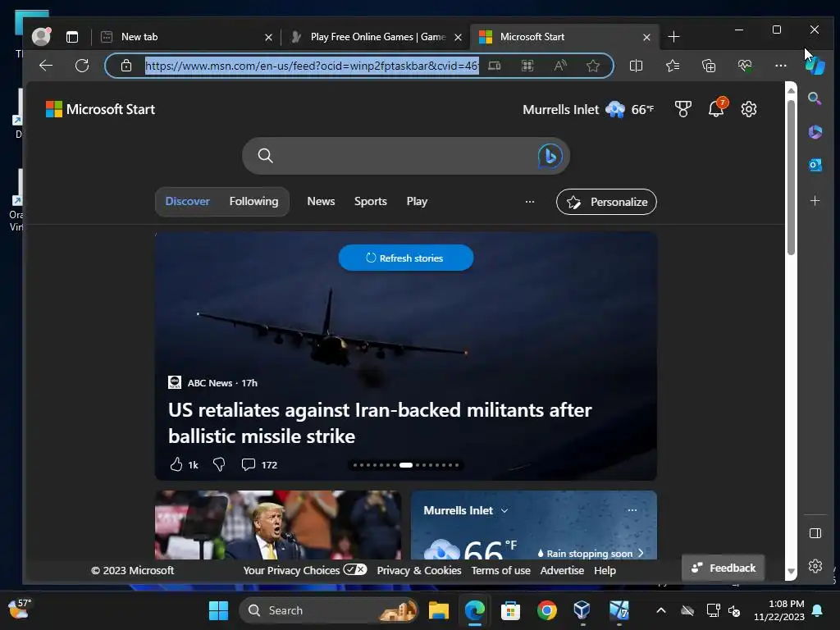Select the Following feed tab
This screenshot has height=630, width=840.
point(253,202)
